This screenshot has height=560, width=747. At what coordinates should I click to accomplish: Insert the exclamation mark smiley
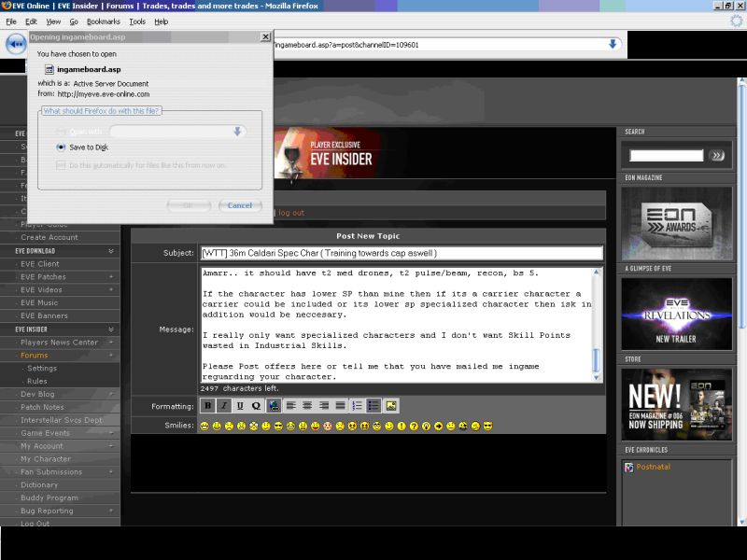tap(402, 426)
